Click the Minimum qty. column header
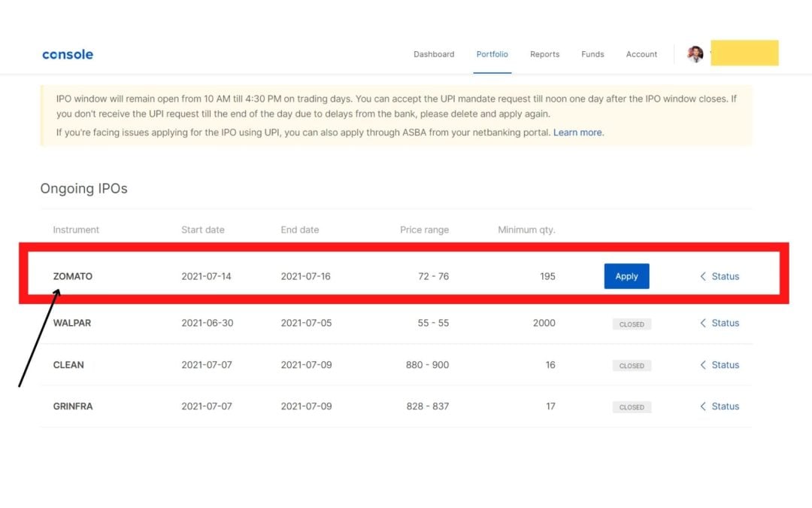The width and height of the screenshot is (812, 508). 526,230
